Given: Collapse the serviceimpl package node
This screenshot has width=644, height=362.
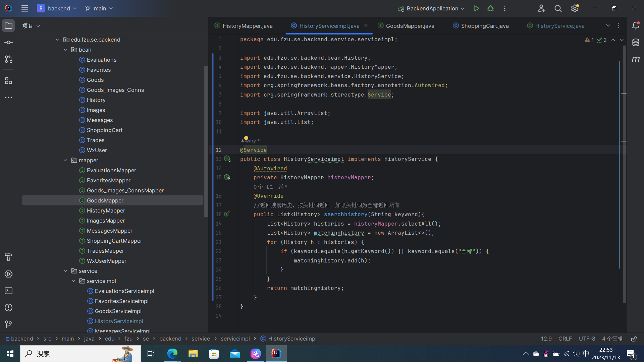Looking at the screenshot, I should [73, 281].
